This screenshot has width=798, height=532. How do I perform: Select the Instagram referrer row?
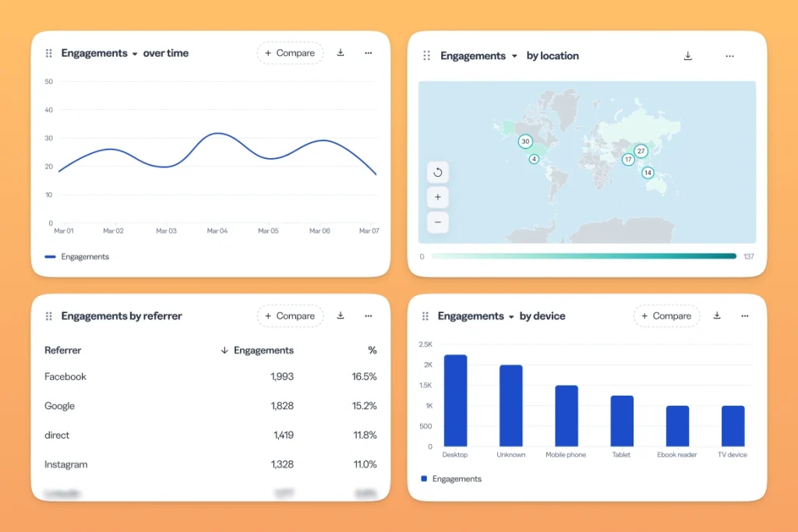[210, 464]
